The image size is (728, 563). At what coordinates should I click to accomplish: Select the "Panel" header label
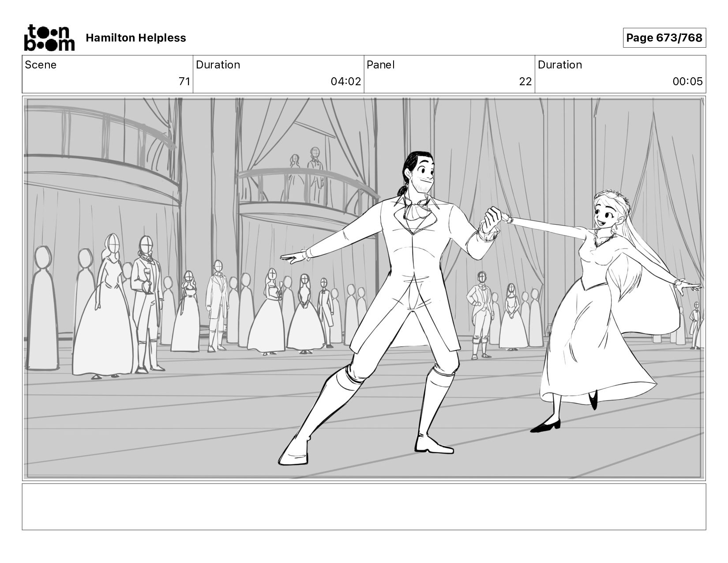[x=380, y=65]
